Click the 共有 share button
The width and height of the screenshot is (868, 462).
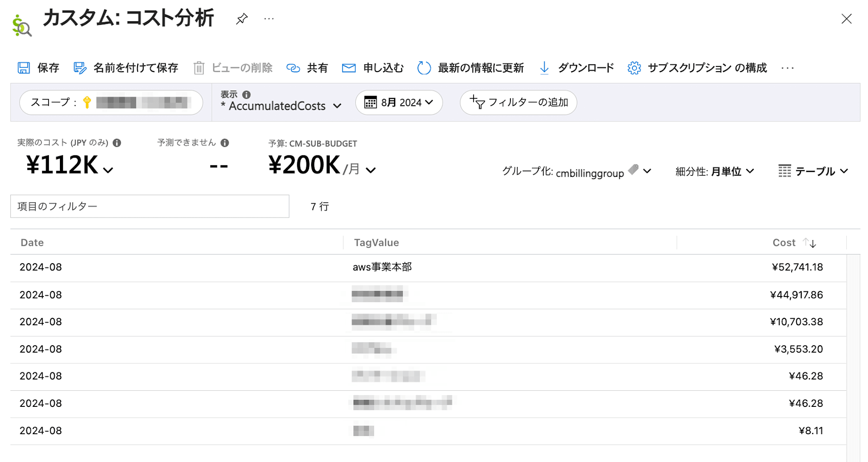click(x=307, y=68)
